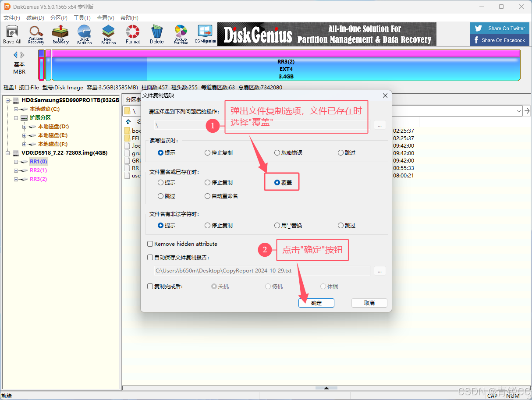
Task: Open the Partition Recovery tool
Action: tap(36, 35)
